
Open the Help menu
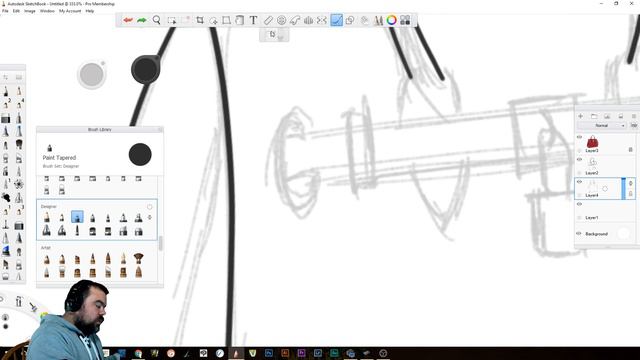tap(90, 11)
